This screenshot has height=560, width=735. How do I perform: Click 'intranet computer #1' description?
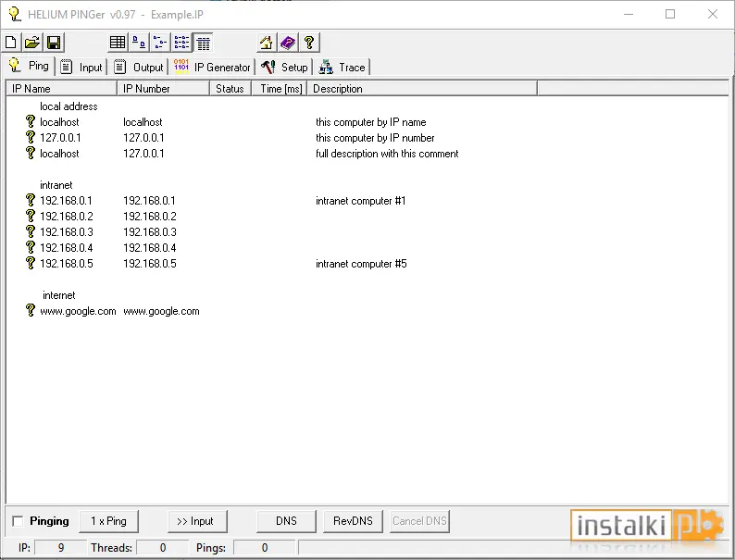[360, 201]
